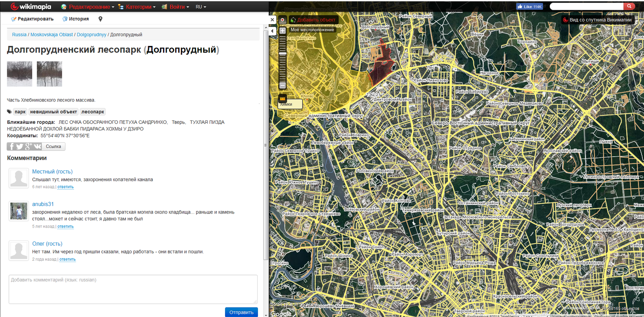This screenshot has height=317, width=644.
Task: Open the Войти dropdown menu
Action: click(175, 7)
